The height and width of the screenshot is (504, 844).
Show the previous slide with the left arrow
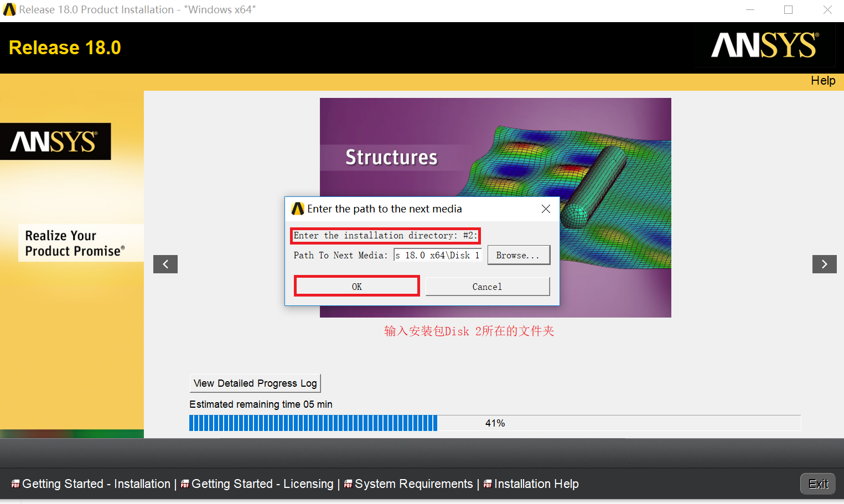click(x=165, y=264)
